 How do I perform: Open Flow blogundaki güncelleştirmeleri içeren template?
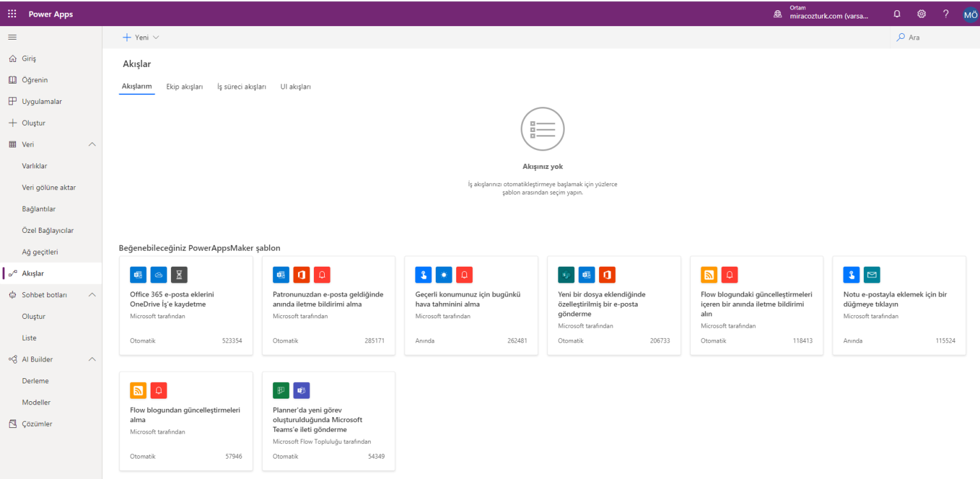click(757, 306)
